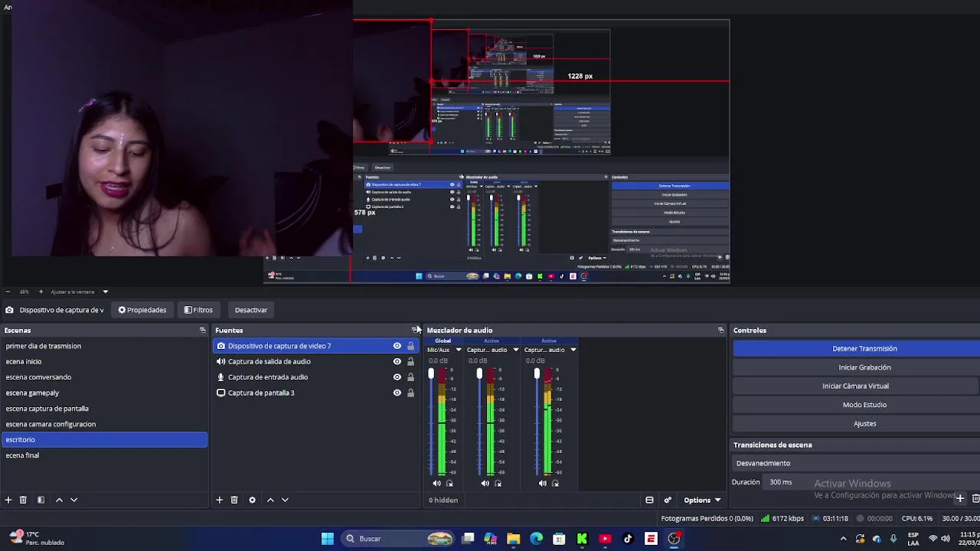980x551 pixels.
Task: Show hidden system tray icons chevron
Action: (x=843, y=539)
